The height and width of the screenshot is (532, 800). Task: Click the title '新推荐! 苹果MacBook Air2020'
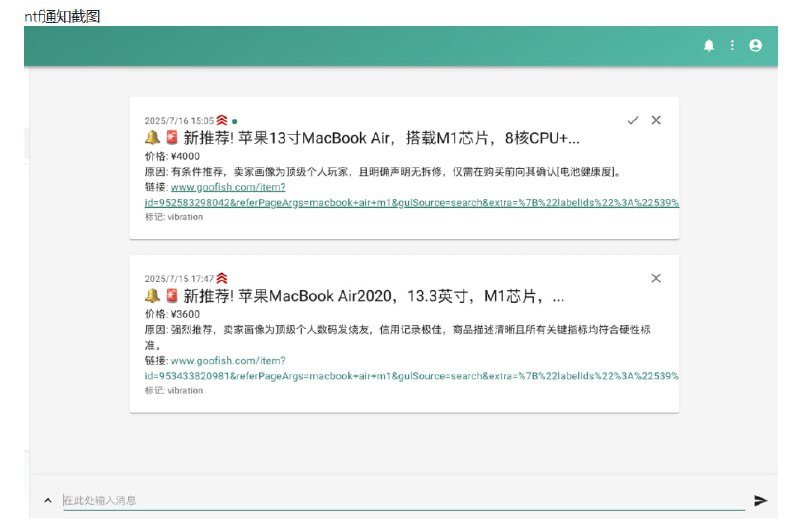(288, 296)
